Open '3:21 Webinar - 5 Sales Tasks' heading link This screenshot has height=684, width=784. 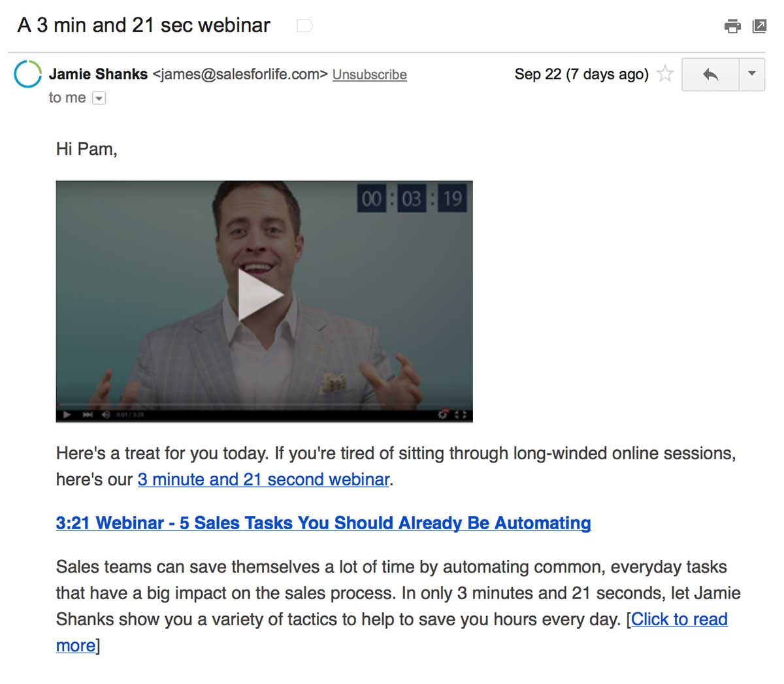[x=323, y=523]
